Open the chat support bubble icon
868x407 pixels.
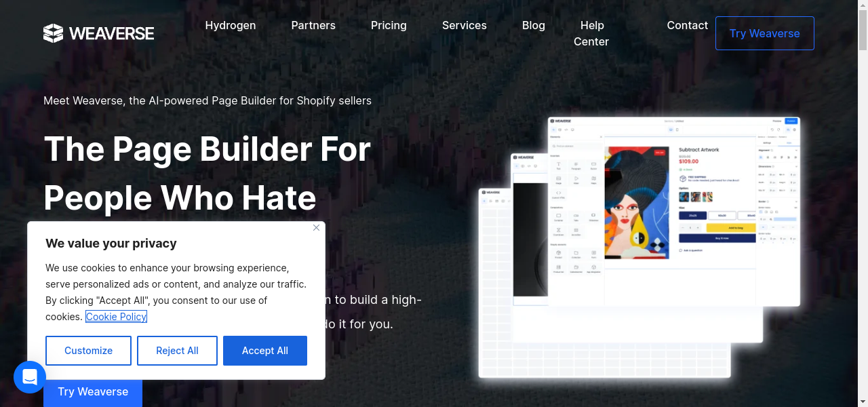click(30, 377)
